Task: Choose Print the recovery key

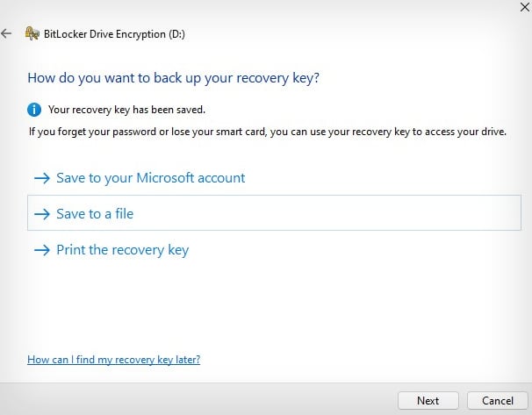Action: coord(122,250)
